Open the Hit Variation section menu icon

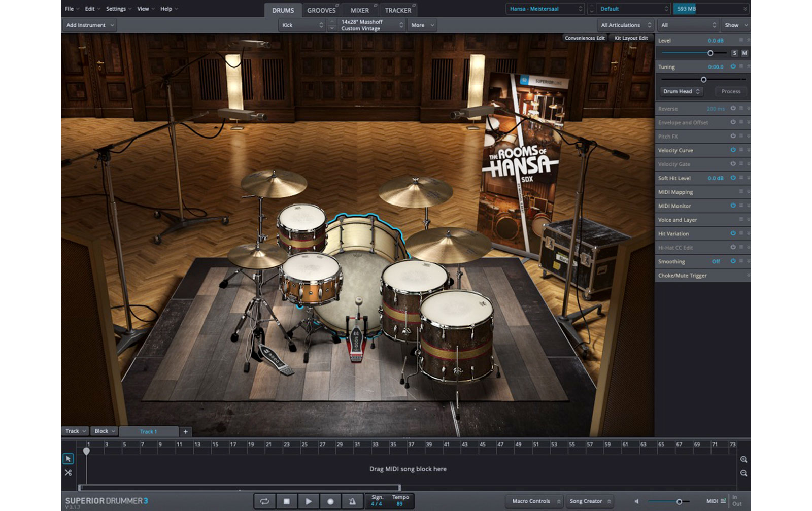click(741, 233)
